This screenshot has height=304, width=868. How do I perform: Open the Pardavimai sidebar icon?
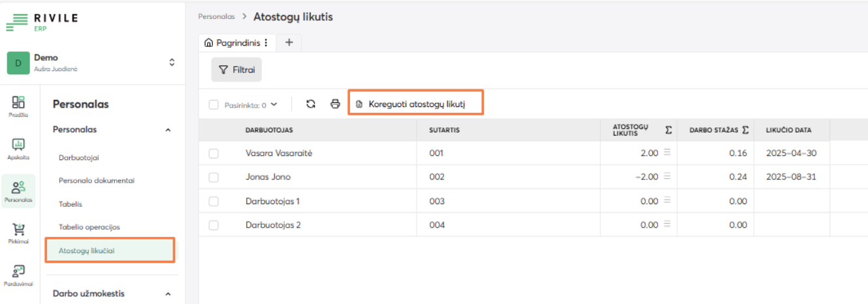[18, 275]
